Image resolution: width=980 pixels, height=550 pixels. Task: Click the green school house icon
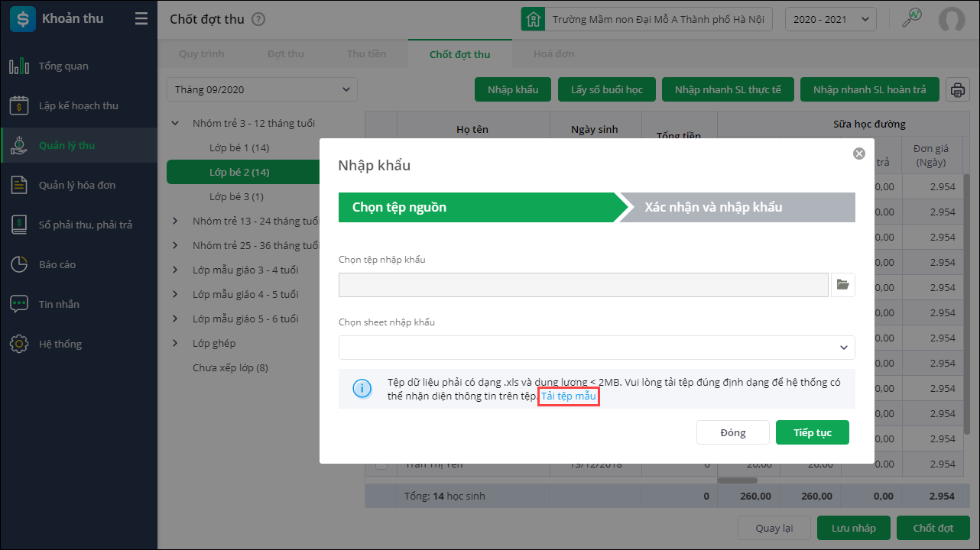(x=533, y=19)
